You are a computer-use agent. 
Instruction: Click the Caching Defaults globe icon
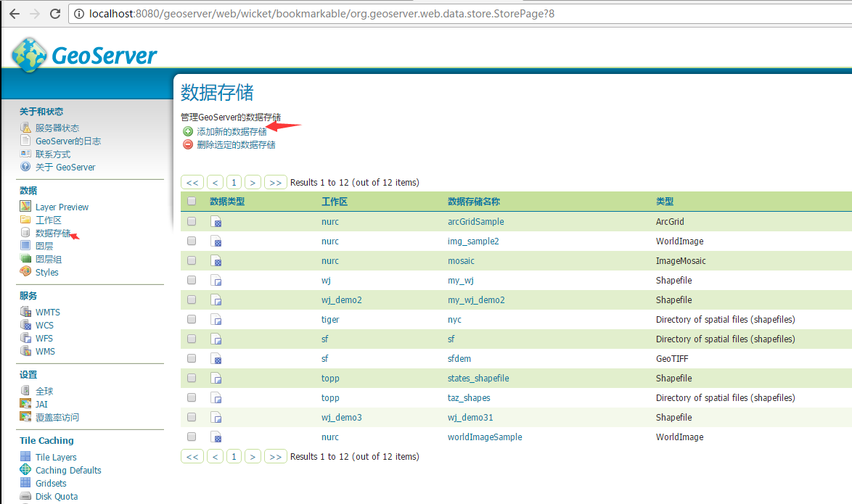(x=25, y=470)
